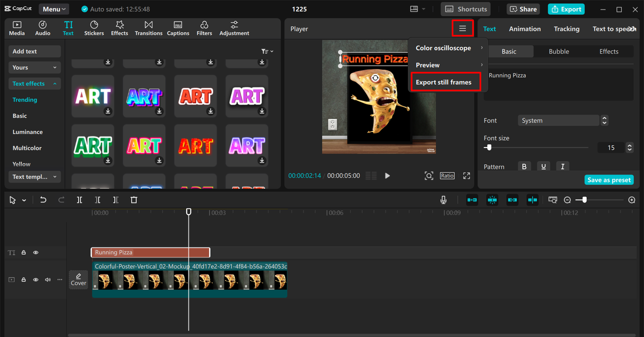The width and height of the screenshot is (644, 337).
Task: Toggle main track magnet button
Action: [x=472, y=200]
